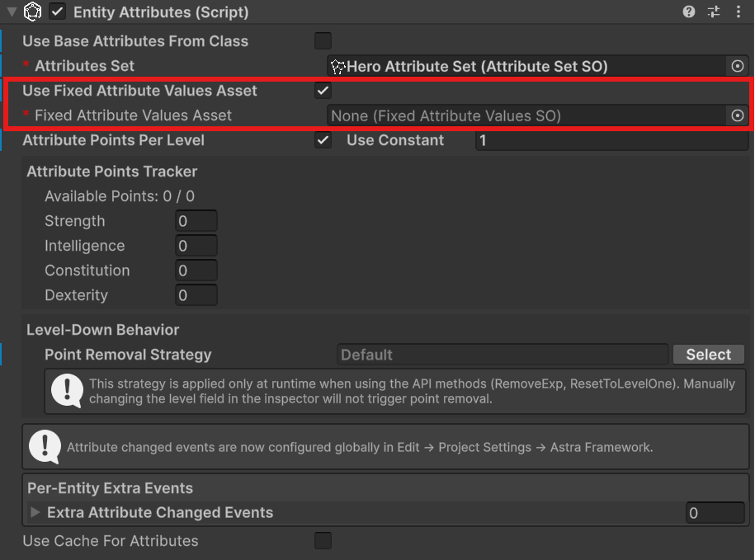Enable Use Base Attributes From Class

coord(323,41)
